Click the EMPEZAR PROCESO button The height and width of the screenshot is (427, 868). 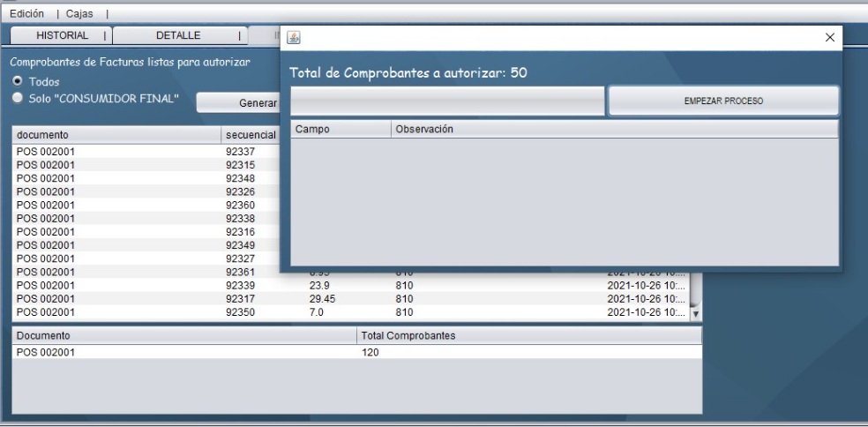pyautogui.click(x=723, y=101)
